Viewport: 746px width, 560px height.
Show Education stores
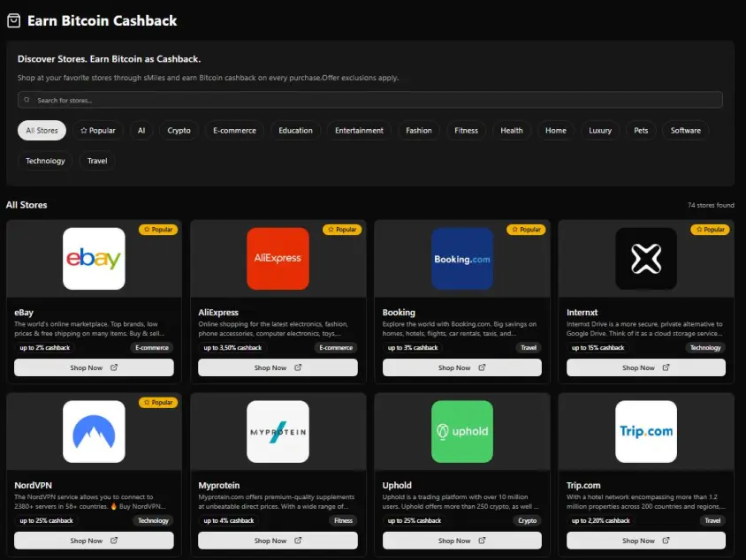click(x=295, y=130)
